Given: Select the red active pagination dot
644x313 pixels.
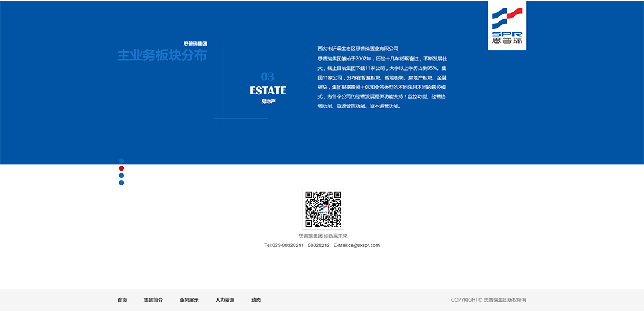Looking at the screenshot, I should click(121, 168).
